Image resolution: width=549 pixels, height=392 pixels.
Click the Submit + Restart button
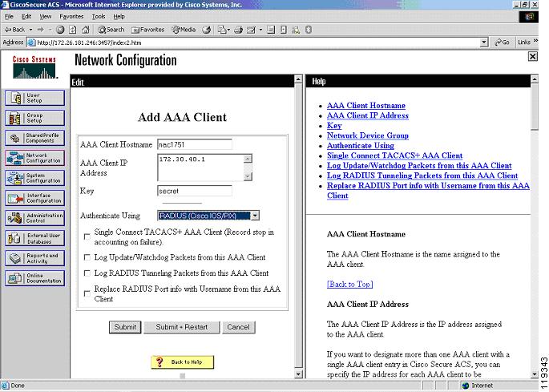click(x=182, y=327)
